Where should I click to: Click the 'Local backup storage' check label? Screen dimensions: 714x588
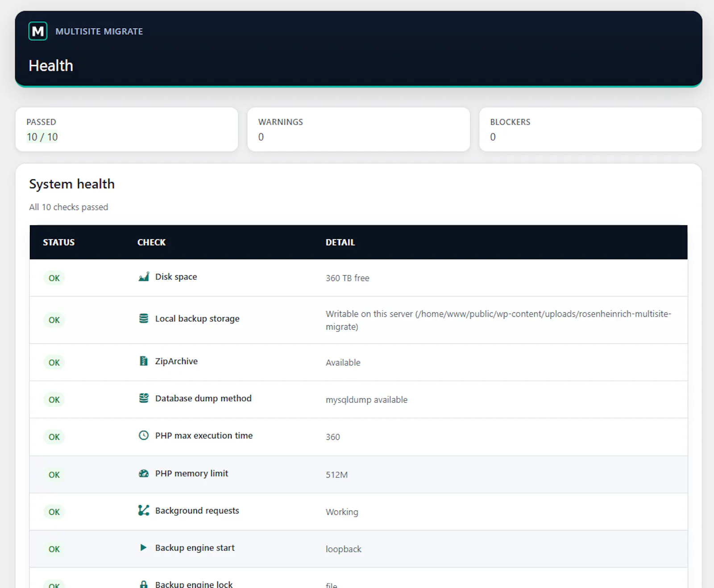(x=197, y=319)
